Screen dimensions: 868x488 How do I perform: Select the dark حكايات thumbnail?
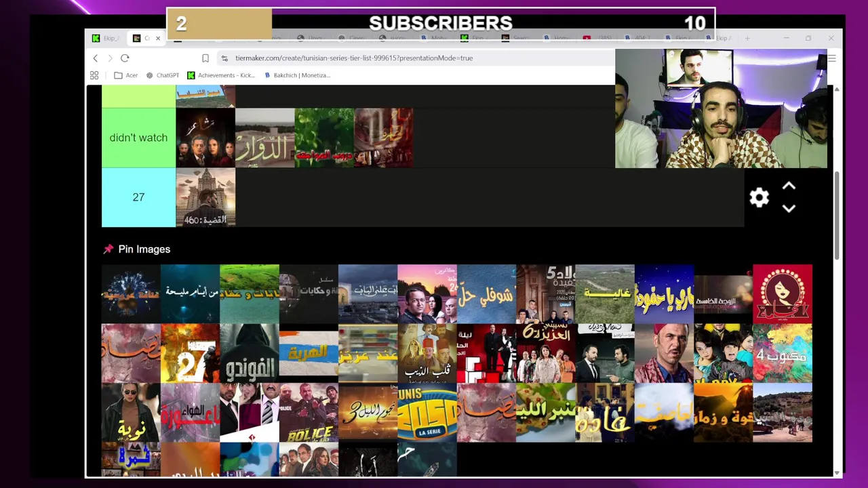[309, 294]
